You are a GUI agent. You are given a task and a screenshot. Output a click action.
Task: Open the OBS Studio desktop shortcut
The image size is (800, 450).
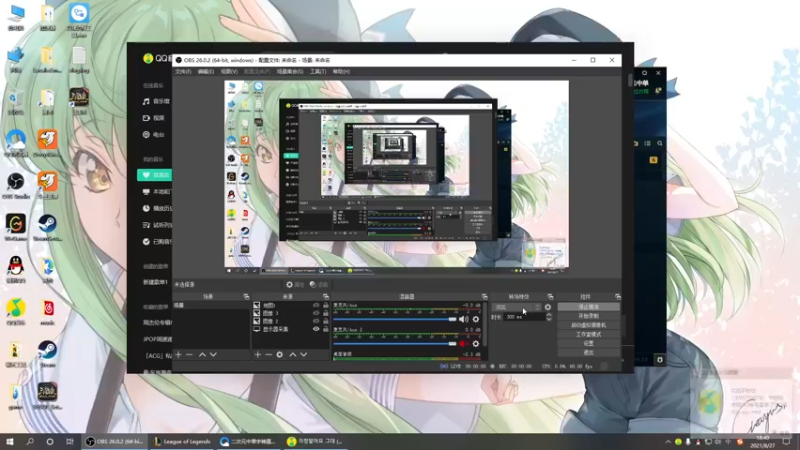(16, 186)
